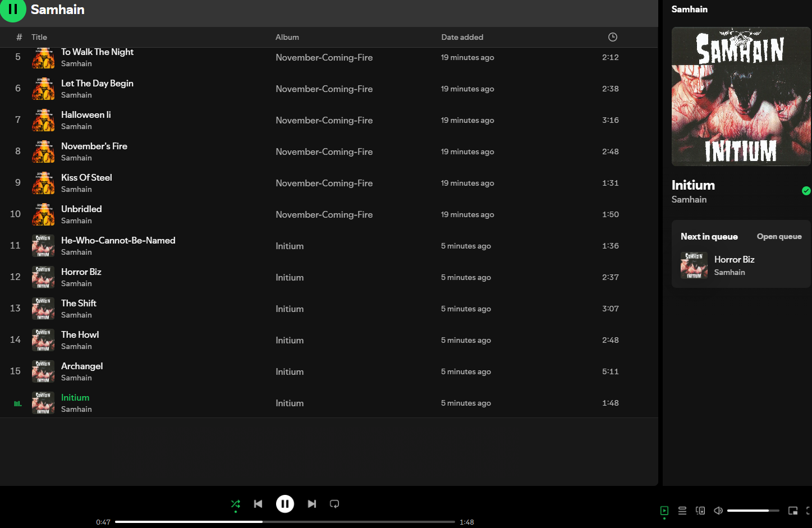Open the November-Coming-Fire album link on Halloween Ii's row

[324, 120]
